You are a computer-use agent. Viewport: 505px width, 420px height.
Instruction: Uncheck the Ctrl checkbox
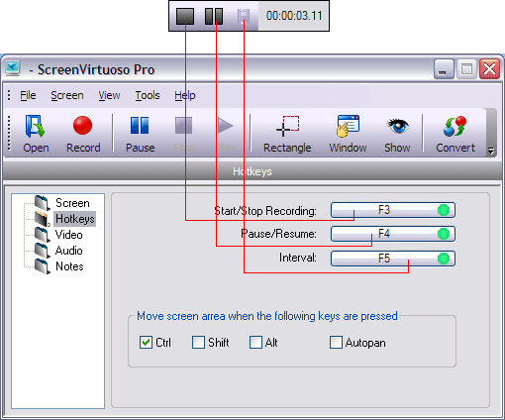146,343
